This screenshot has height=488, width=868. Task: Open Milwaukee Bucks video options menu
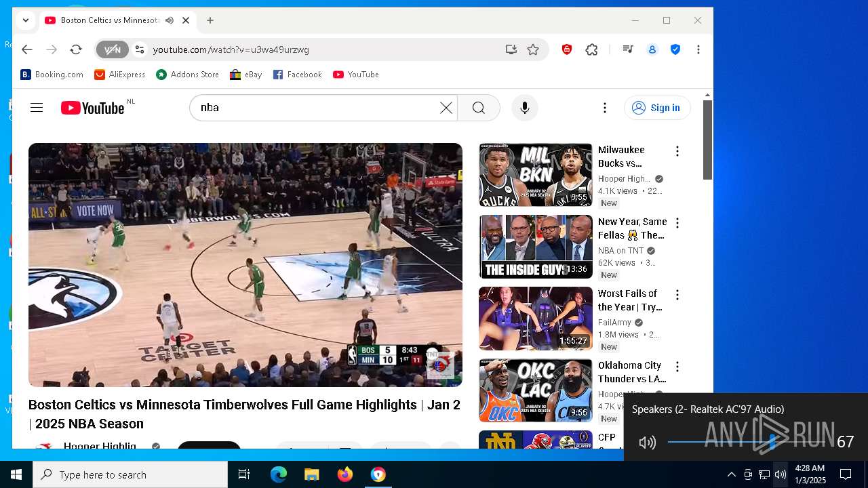[677, 151]
